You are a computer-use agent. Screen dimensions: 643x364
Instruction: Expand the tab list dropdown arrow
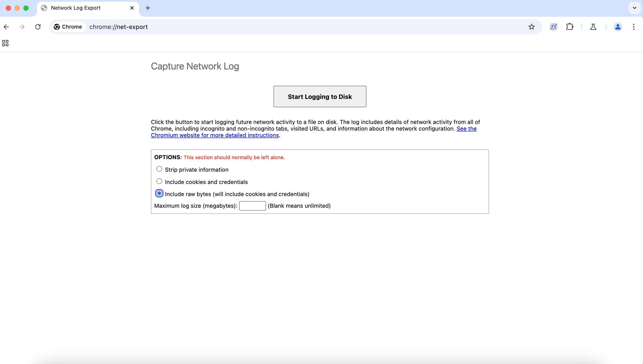pos(635,8)
